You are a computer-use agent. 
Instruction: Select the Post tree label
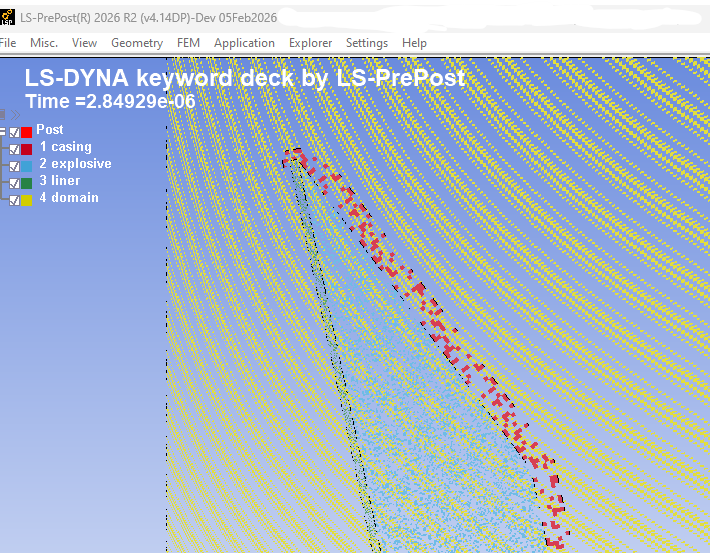pos(50,130)
